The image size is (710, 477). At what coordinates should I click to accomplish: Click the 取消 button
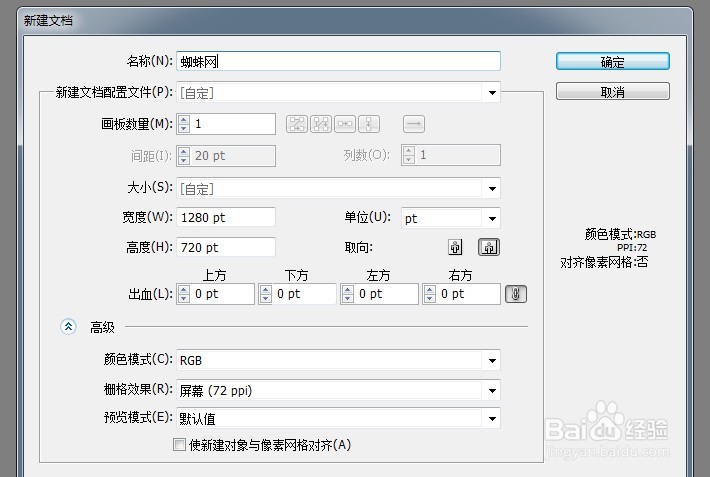[x=613, y=92]
